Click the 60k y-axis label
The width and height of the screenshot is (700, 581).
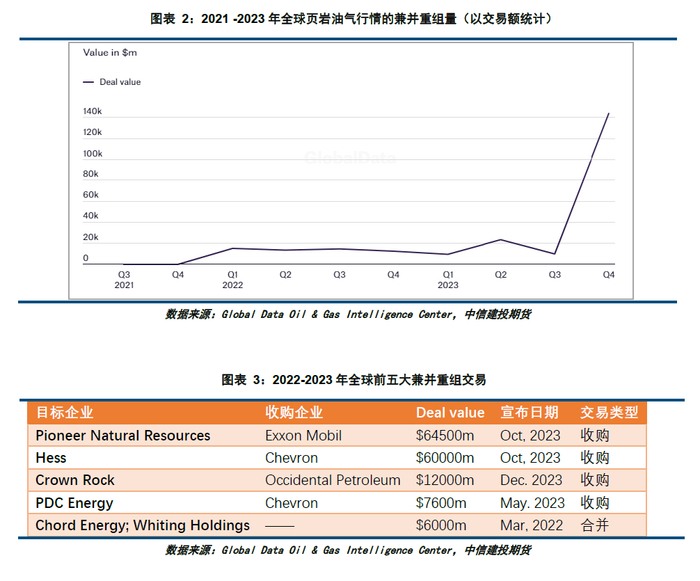[91, 195]
